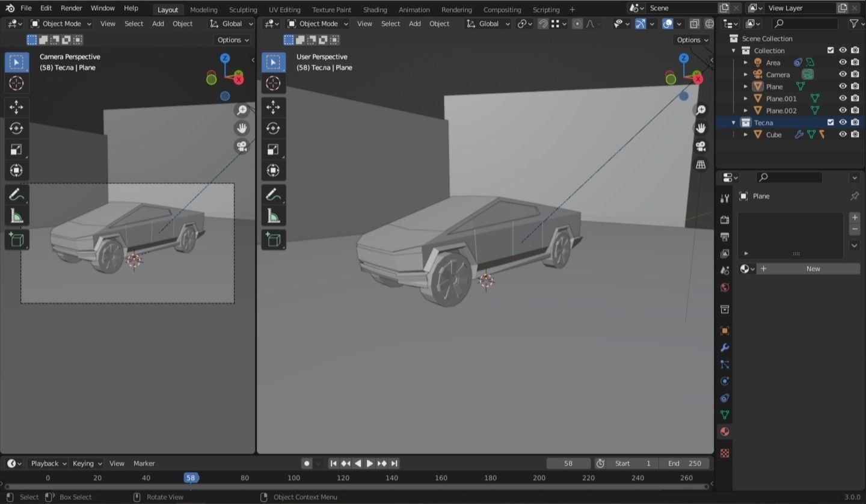This screenshot has height=504, width=866.
Task: Toggle proportional editing in User Perspective header
Action: pyautogui.click(x=577, y=23)
